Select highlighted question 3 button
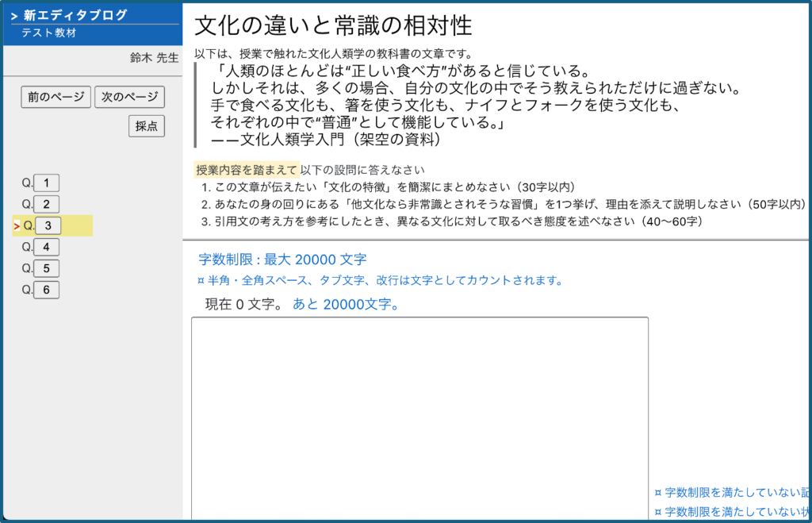This screenshot has height=523, width=812. point(48,225)
